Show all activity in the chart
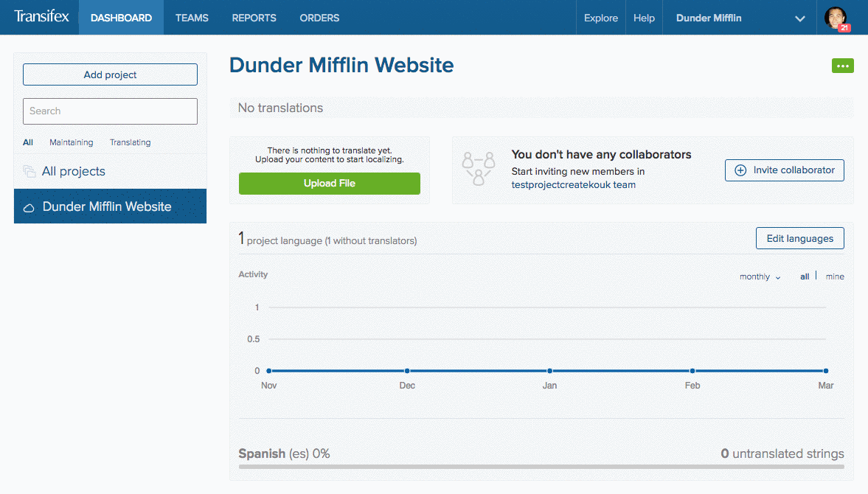Screen dimensions: 868x494 805,276
